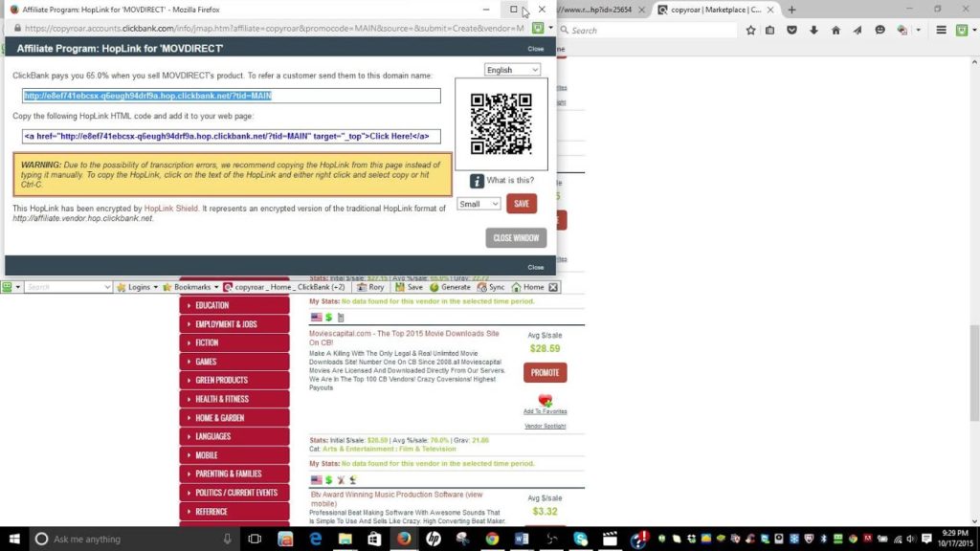Open the Home & Garden category
Viewport: 980px width, 551px height.
234,418
